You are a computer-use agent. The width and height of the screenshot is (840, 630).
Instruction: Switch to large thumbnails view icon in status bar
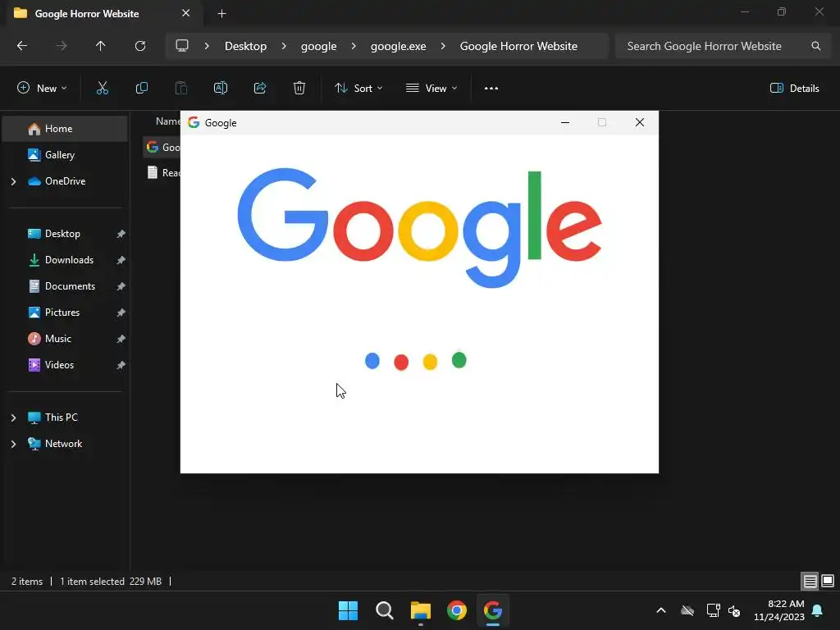828,582
